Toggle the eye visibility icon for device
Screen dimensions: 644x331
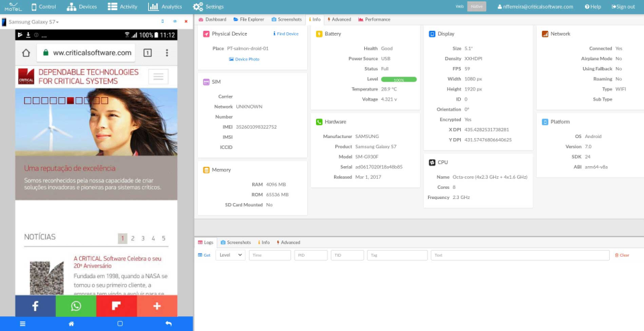pos(174,21)
